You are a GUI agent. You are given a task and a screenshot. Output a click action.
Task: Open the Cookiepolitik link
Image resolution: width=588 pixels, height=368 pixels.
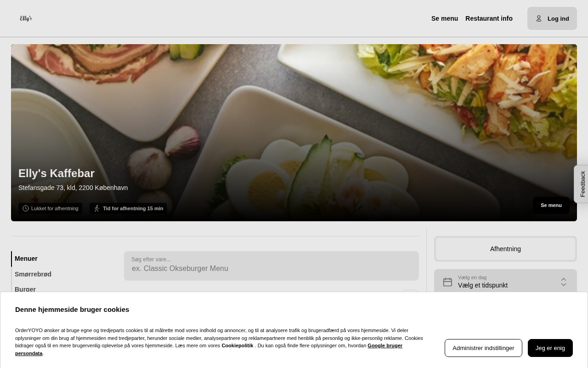[x=237, y=345]
